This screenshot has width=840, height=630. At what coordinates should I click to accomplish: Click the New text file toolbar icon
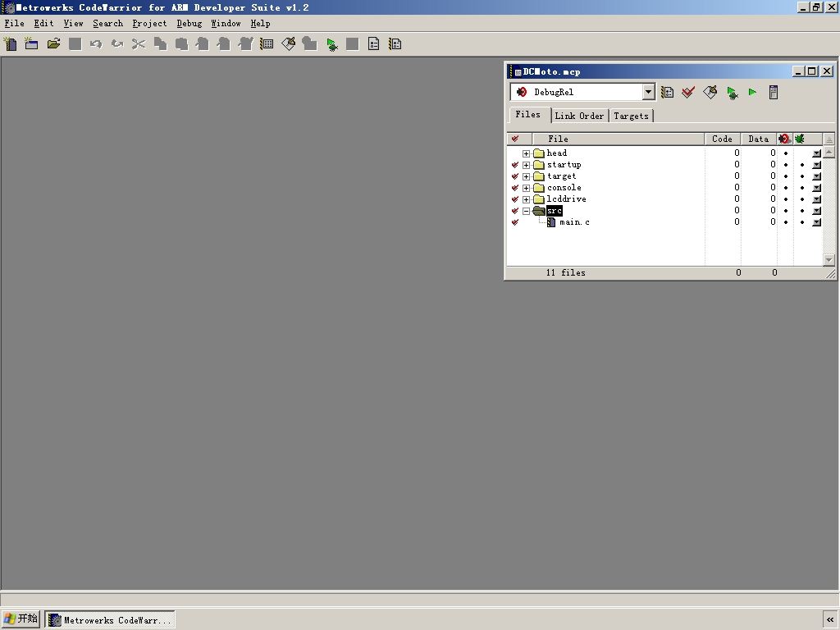(x=10, y=44)
